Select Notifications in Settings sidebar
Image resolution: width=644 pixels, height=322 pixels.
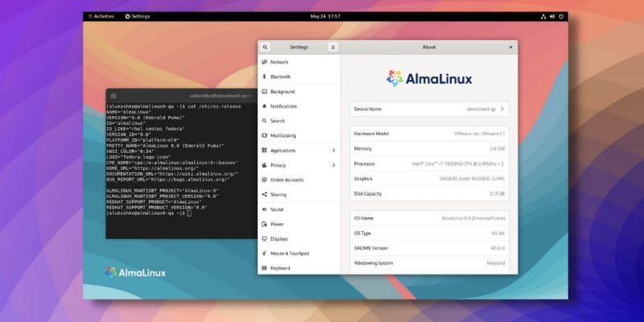[x=299, y=106]
